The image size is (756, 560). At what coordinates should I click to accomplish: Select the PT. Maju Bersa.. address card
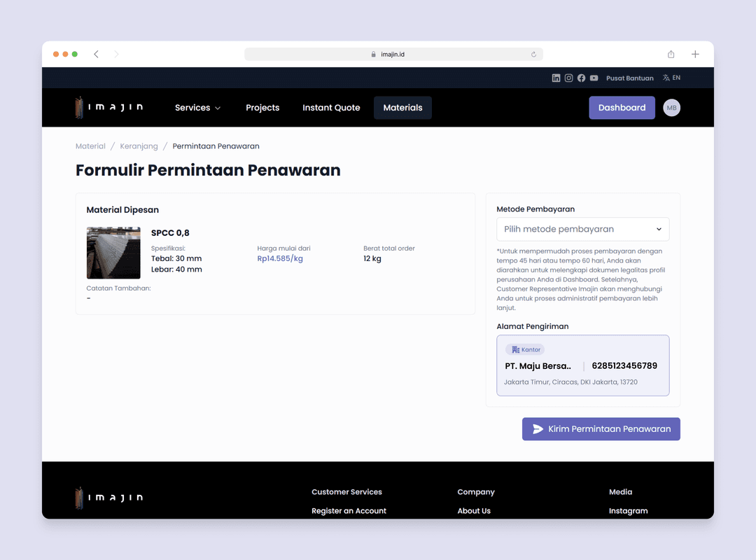pyautogui.click(x=582, y=365)
